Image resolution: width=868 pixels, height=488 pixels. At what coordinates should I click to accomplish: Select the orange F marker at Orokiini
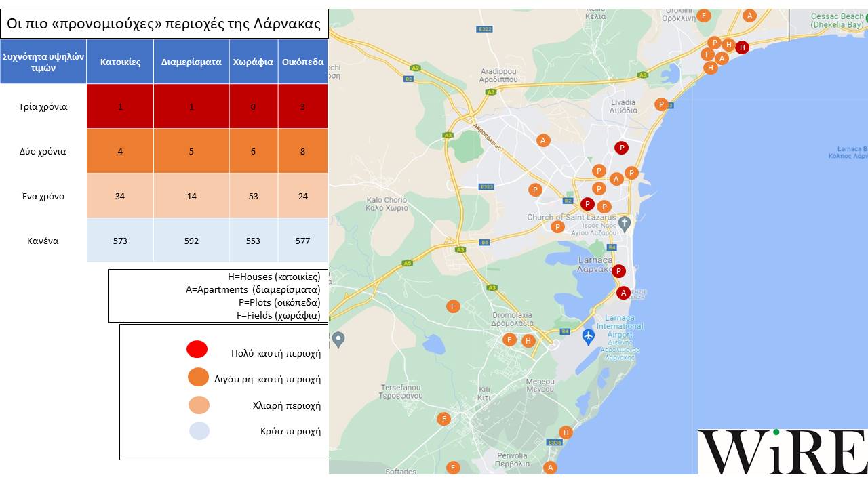pyautogui.click(x=704, y=15)
